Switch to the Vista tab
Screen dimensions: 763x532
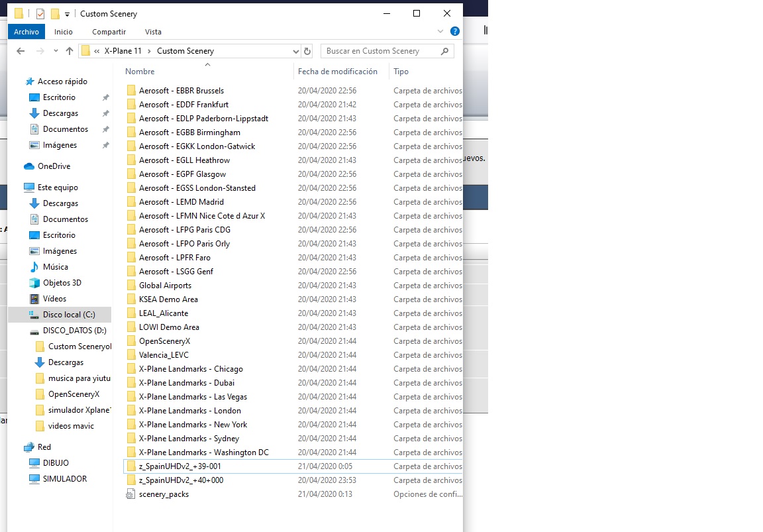click(x=153, y=32)
